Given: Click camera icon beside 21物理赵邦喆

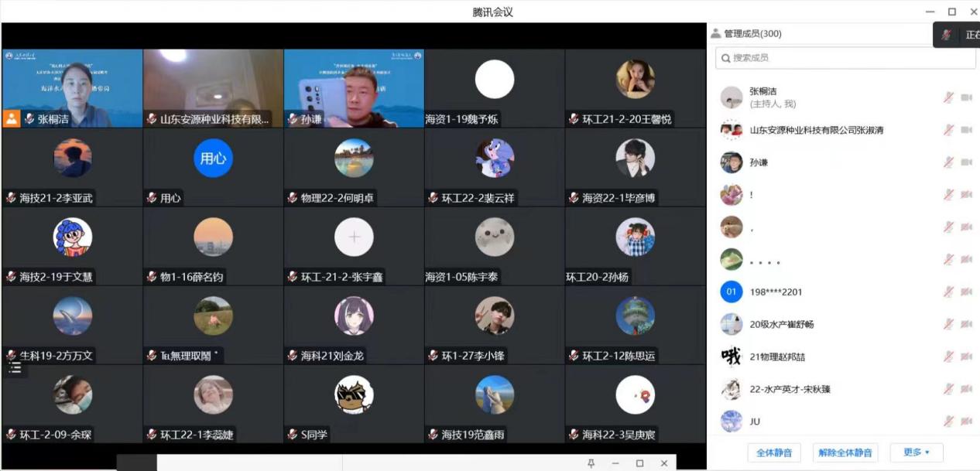Looking at the screenshot, I should pyautogui.click(x=966, y=357).
